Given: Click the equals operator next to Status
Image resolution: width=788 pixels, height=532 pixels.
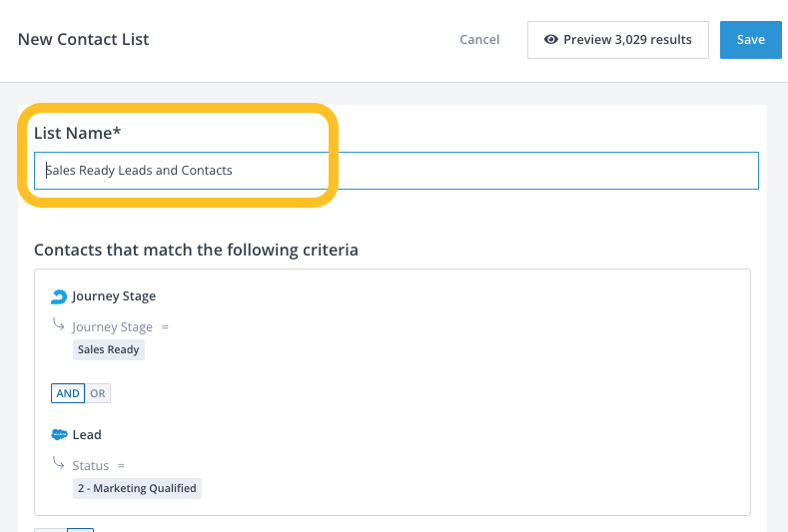Looking at the screenshot, I should [x=121, y=465].
